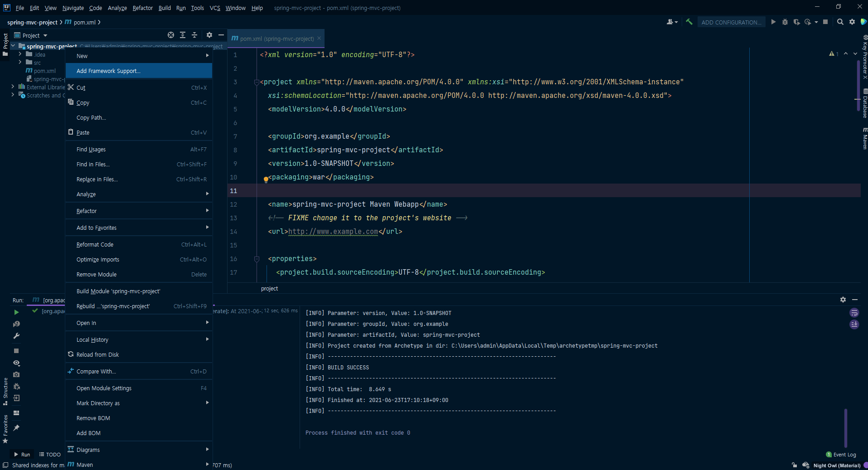Image resolution: width=868 pixels, height=470 pixels.
Task: Open the profiler run dropdown arrow
Action: (816, 22)
